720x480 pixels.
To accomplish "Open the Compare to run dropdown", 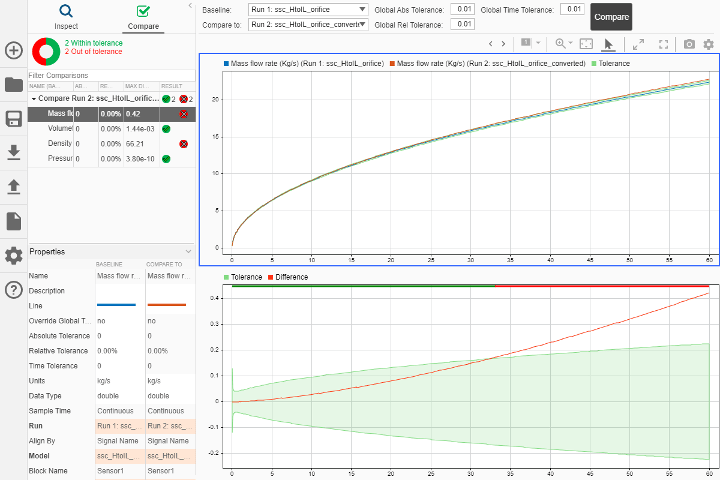I will click(x=308, y=24).
